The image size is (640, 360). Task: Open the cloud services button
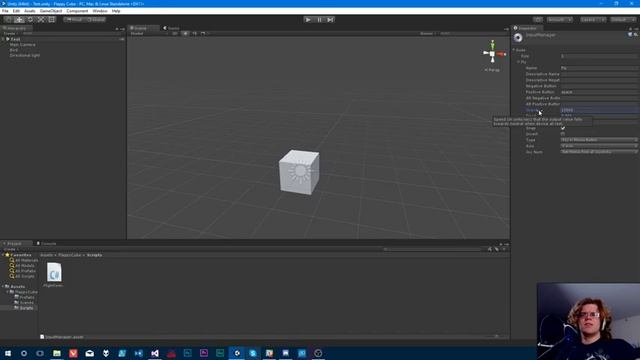(538, 20)
